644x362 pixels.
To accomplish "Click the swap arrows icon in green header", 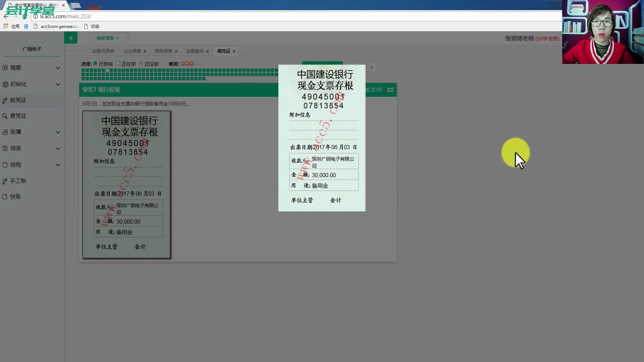I will pyautogui.click(x=390, y=90).
